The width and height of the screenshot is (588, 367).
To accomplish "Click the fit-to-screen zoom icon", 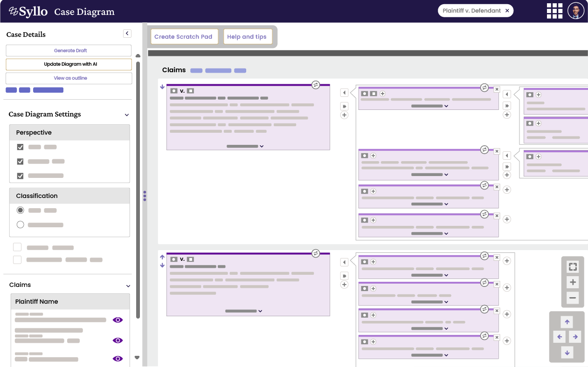I will [x=573, y=267].
